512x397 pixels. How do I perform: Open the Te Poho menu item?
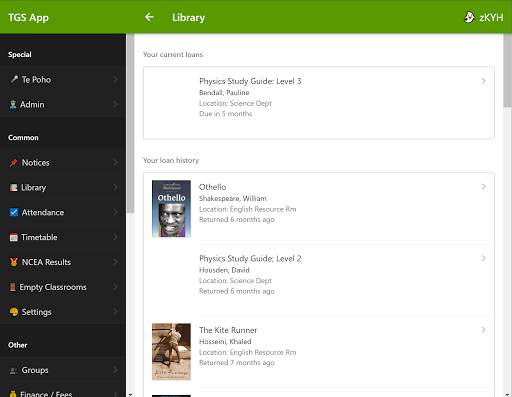[x=63, y=79]
